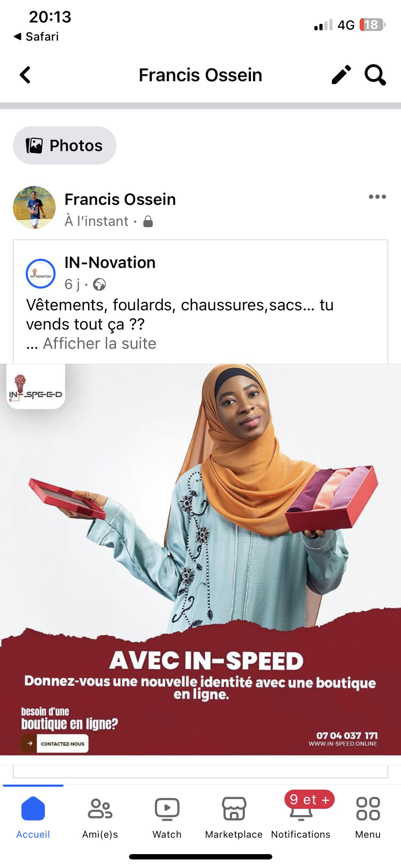Expand post with Afficher la suite
Screen dimensions: 401x868
pyautogui.click(x=99, y=343)
